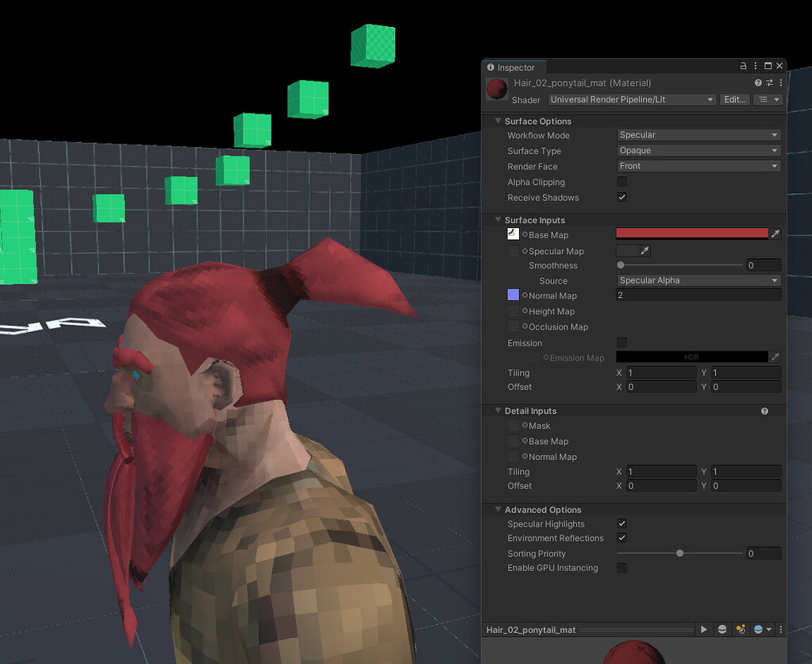Click the play icon on the material preview bar

tap(703, 629)
